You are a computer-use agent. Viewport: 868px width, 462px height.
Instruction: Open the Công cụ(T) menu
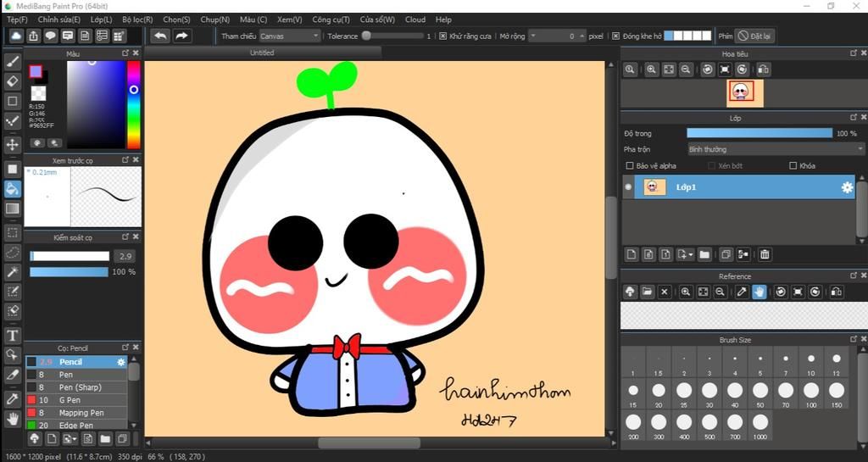(x=331, y=19)
